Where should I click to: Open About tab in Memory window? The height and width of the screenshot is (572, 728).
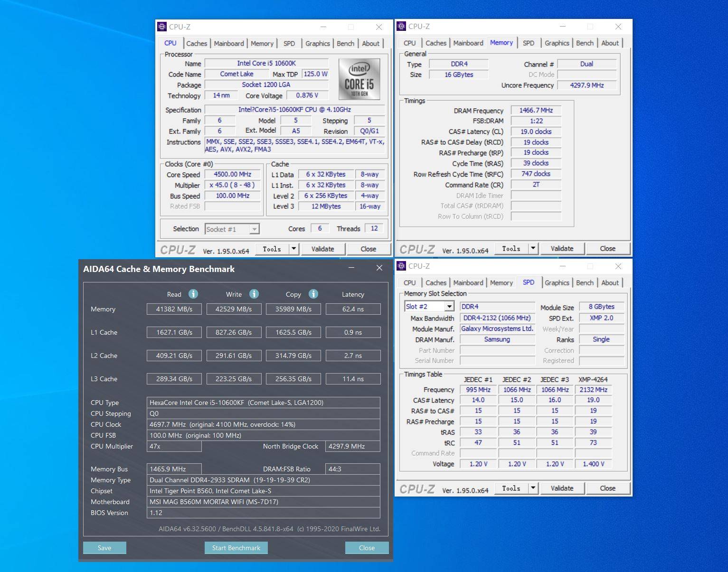pos(610,43)
